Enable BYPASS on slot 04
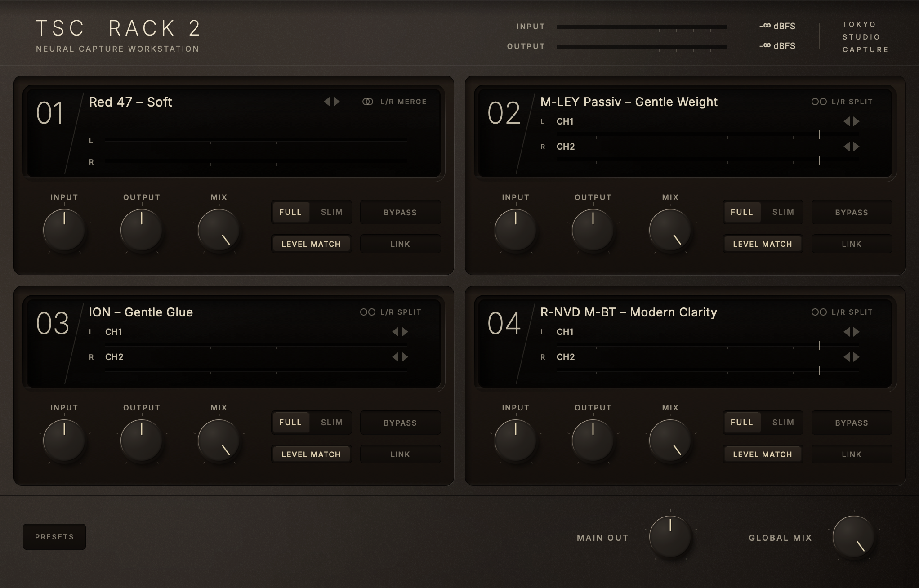The width and height of the screenshot is (919, 588). 852,423
